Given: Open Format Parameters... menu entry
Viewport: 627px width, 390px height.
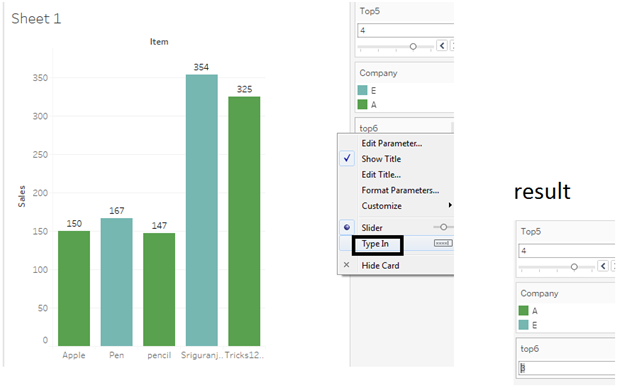Looking at the screenshot, I should [400, 190].
